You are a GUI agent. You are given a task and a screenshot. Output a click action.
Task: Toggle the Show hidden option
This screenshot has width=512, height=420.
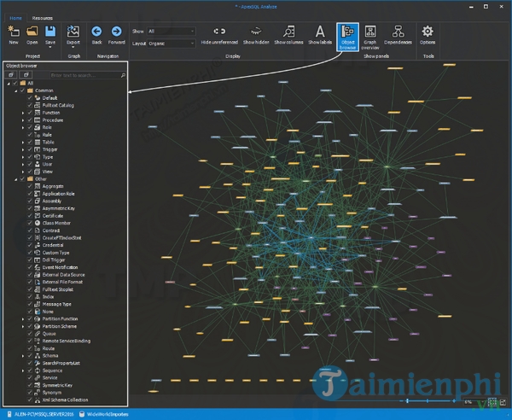coord(256,35)
